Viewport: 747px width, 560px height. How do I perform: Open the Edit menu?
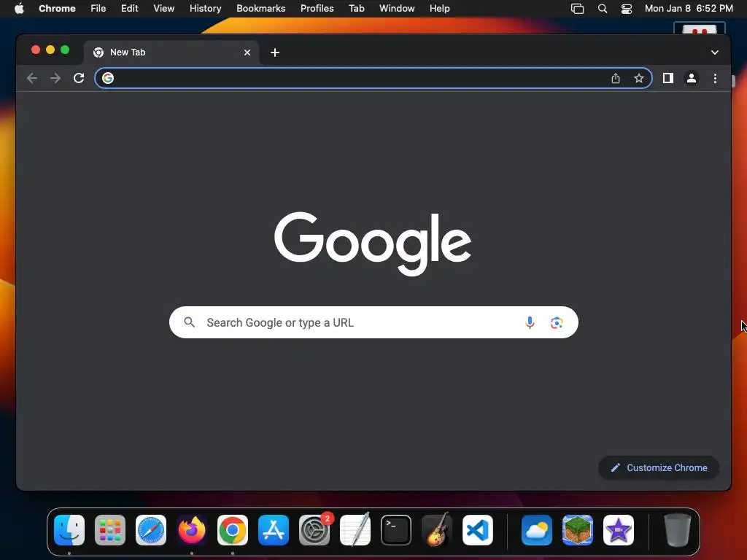[x=130, y=8]
